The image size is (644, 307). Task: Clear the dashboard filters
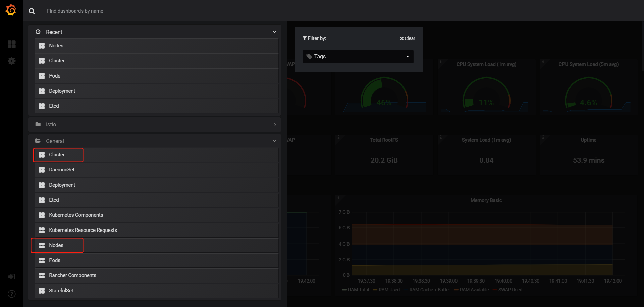408,38
